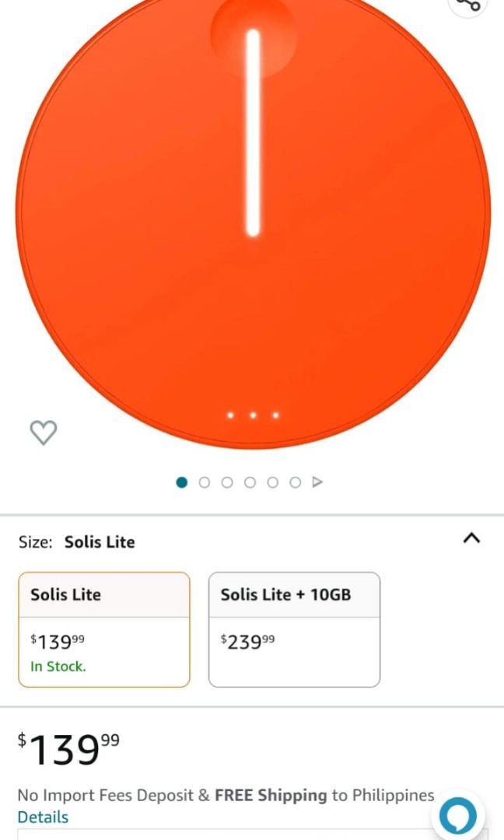Select the fifth image carousel dot
The image size is (504, 840).
(272, 482)
